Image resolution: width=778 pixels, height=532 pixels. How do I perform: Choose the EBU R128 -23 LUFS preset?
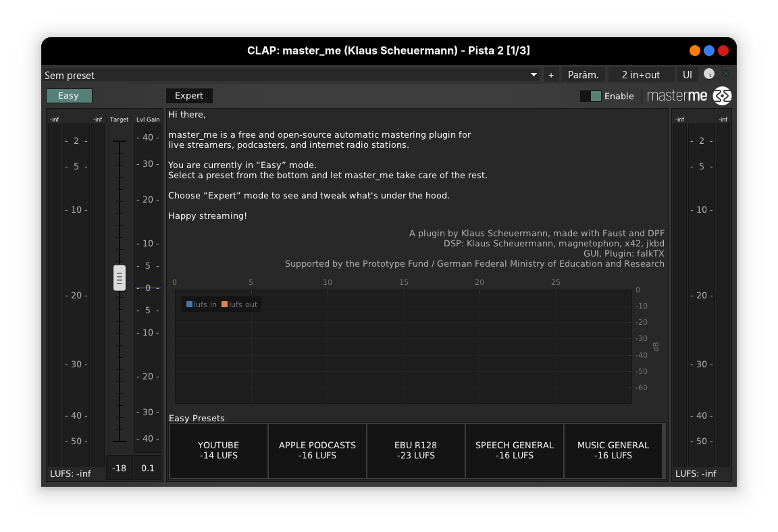pos(415,450)
